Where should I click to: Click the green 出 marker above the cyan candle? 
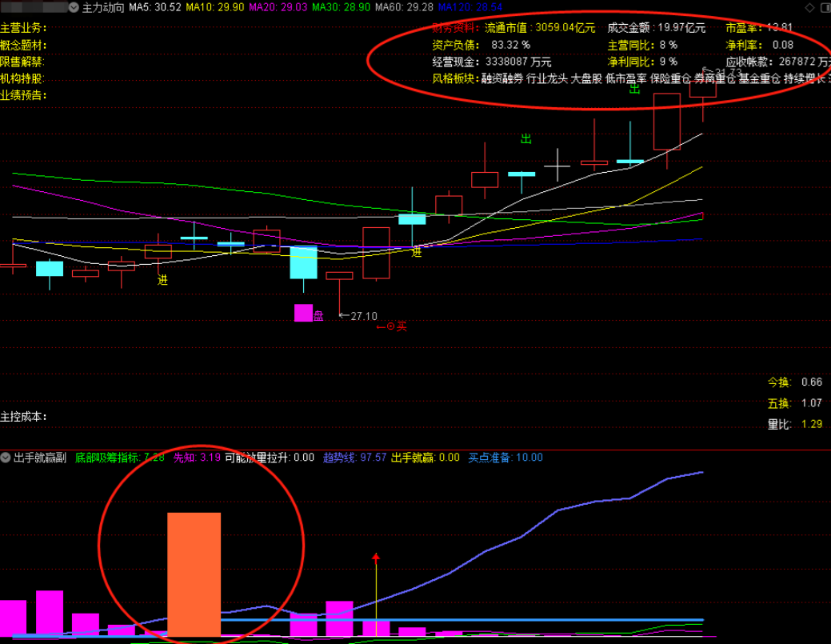click(525, 139)
